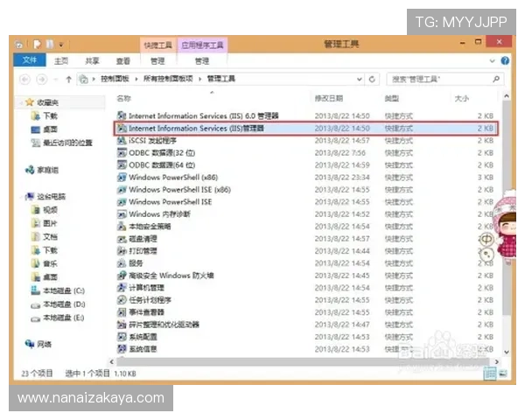Collapse the 这台电脑 tree node
The image size is (525, 420).
[21, 197]
